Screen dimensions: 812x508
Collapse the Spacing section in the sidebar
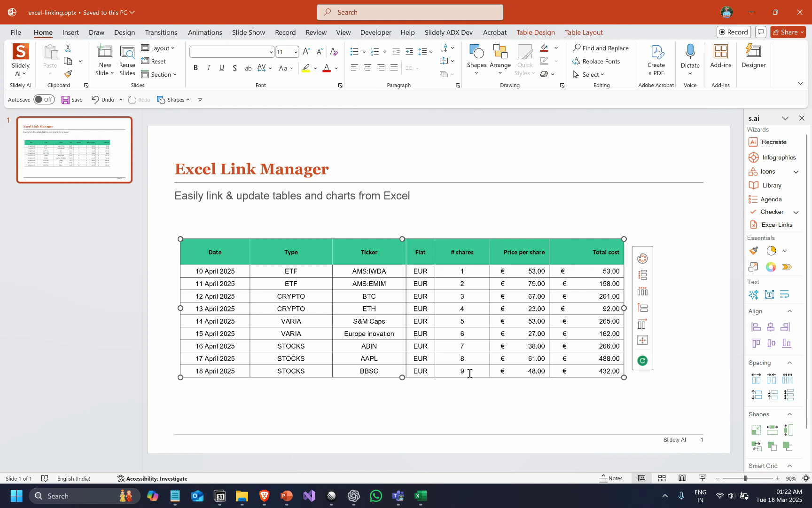click(789, 363)
